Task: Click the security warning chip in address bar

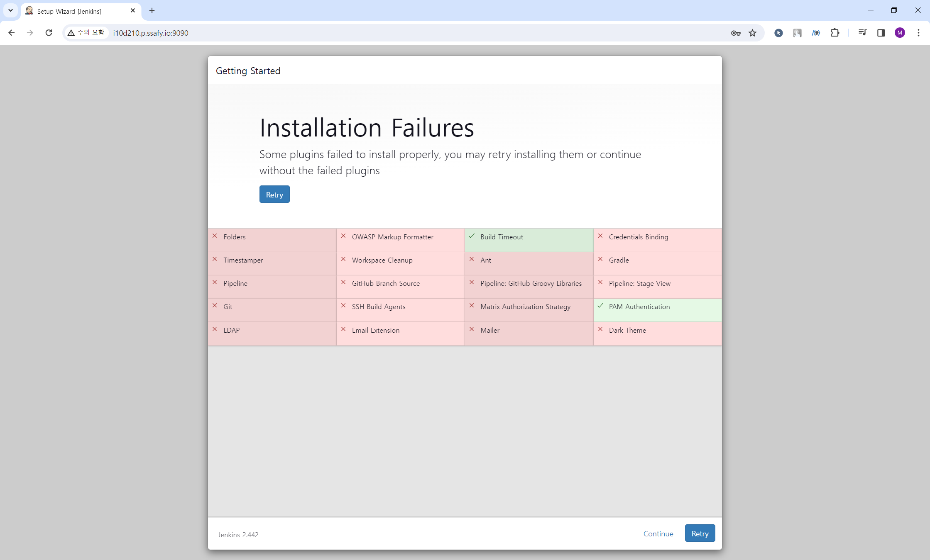Action: click(x=86, y=33)
